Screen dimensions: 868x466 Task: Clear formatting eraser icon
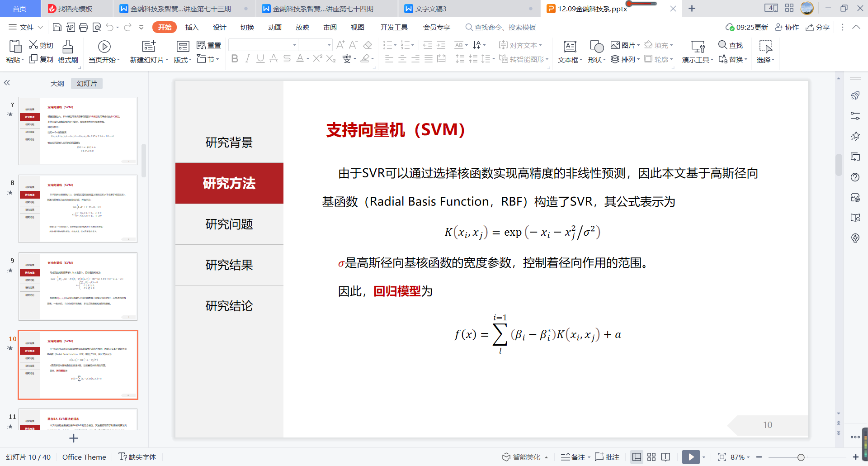tap(368, 45)
